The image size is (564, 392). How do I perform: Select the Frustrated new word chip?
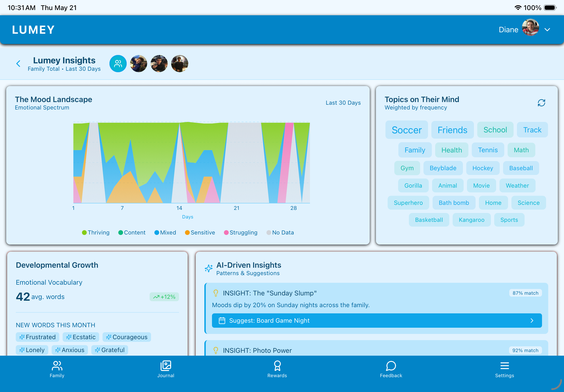point(37,337)
